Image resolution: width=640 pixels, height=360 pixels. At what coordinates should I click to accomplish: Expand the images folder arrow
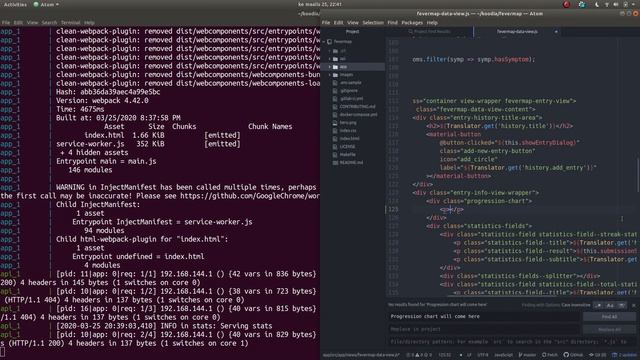[330, 75]
